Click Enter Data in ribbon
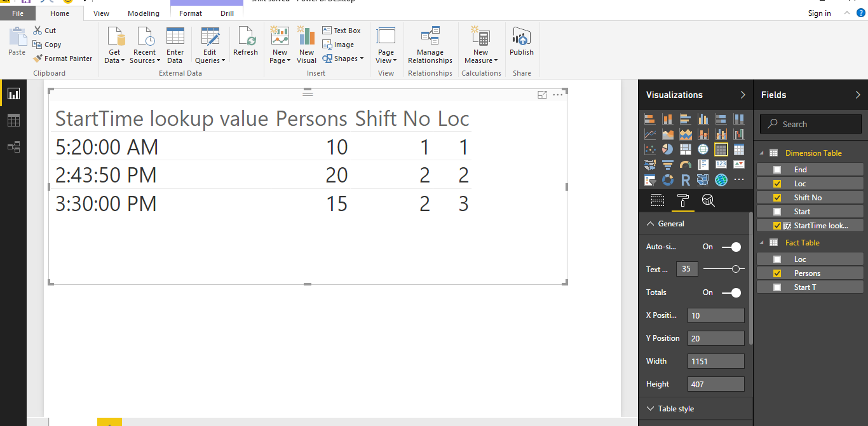868x426 pixels. [x=175, y=46]
